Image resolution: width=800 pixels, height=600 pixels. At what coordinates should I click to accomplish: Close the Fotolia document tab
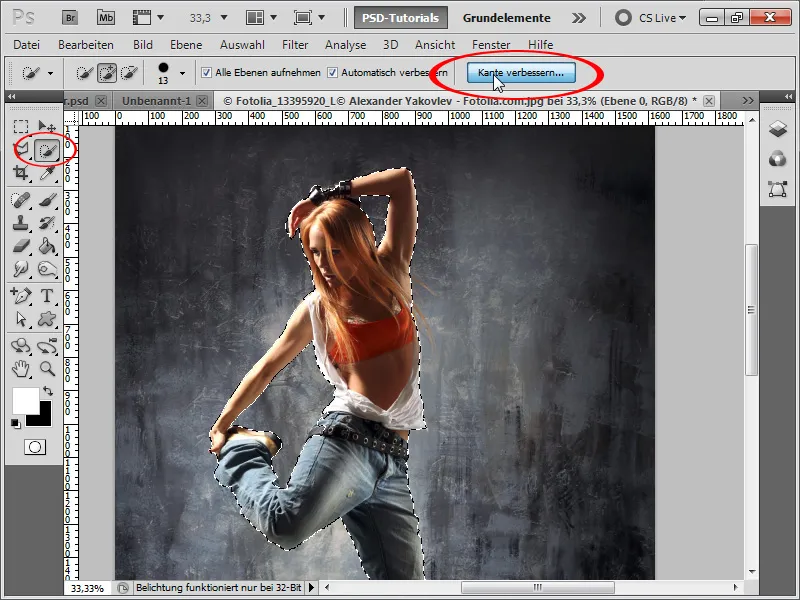[709, 101]
